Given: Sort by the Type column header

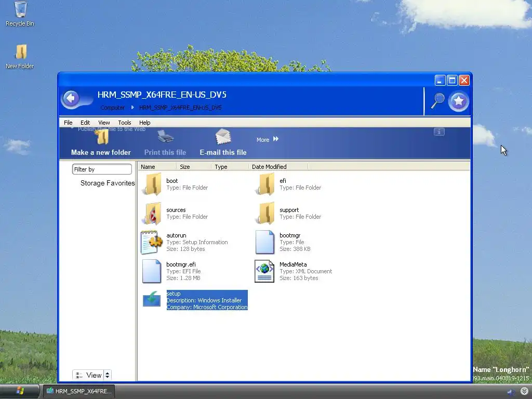Looking at the screenshot, I should [x=230, y=167].
